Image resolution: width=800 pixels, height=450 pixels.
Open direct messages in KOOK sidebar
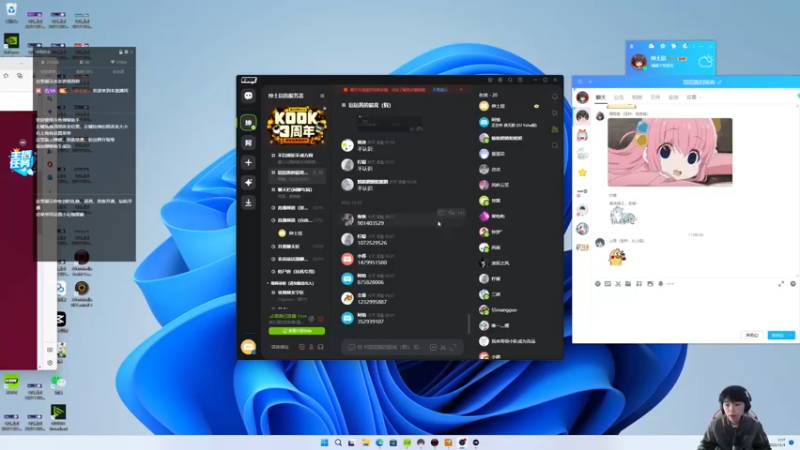[x=248, y=96]
